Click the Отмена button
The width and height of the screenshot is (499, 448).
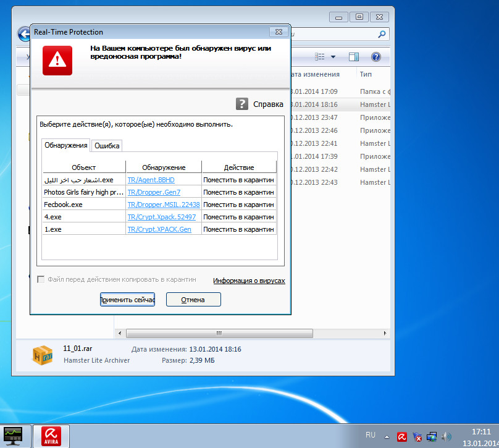click(193, 300)
